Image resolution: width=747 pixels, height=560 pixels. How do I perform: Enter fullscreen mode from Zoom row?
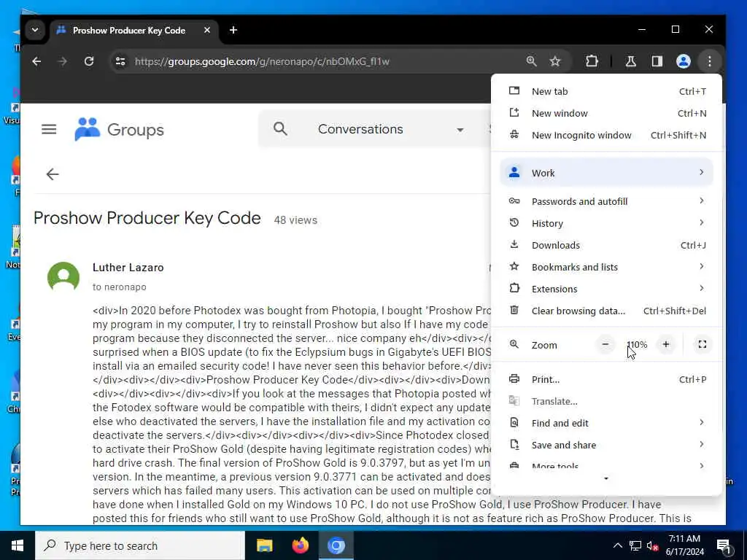(x=703, y=344)
